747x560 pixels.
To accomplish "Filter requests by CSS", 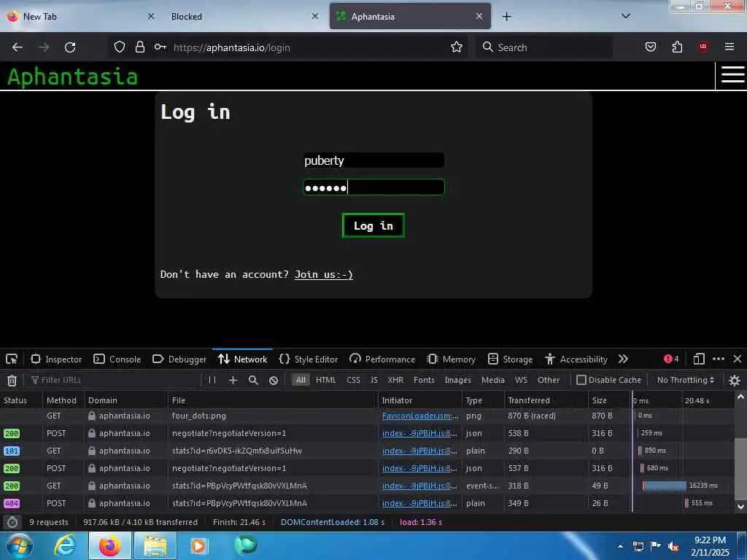I will pos(354,380).
